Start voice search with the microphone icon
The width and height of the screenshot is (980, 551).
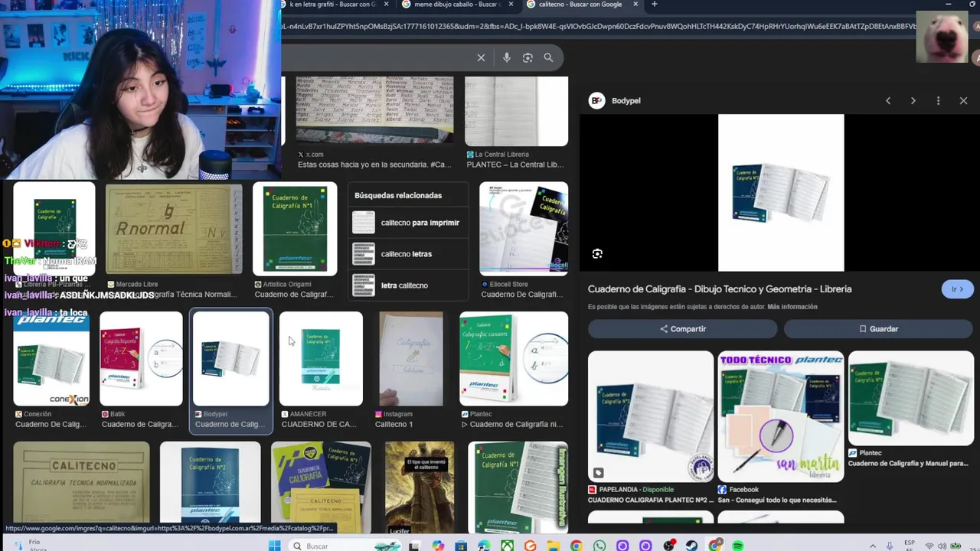pos(506,57)
